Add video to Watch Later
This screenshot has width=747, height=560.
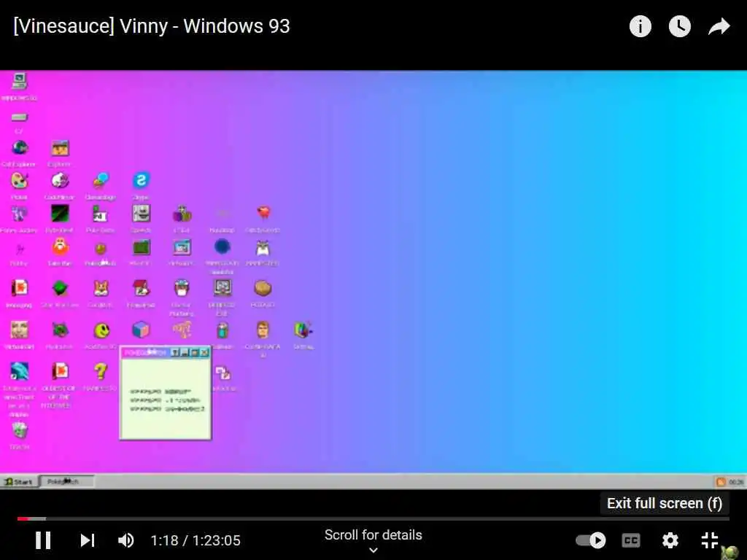(679, 26)
